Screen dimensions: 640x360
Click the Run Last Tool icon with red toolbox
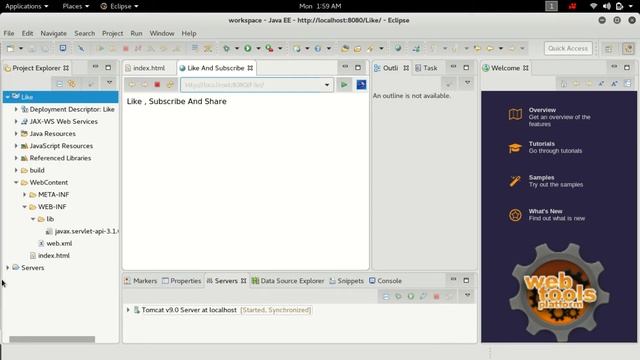[269, 49]
